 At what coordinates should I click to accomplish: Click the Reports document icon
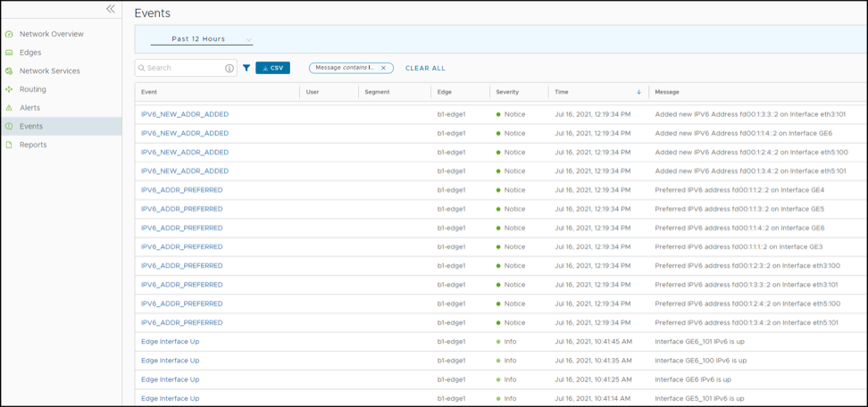point(10,145)
